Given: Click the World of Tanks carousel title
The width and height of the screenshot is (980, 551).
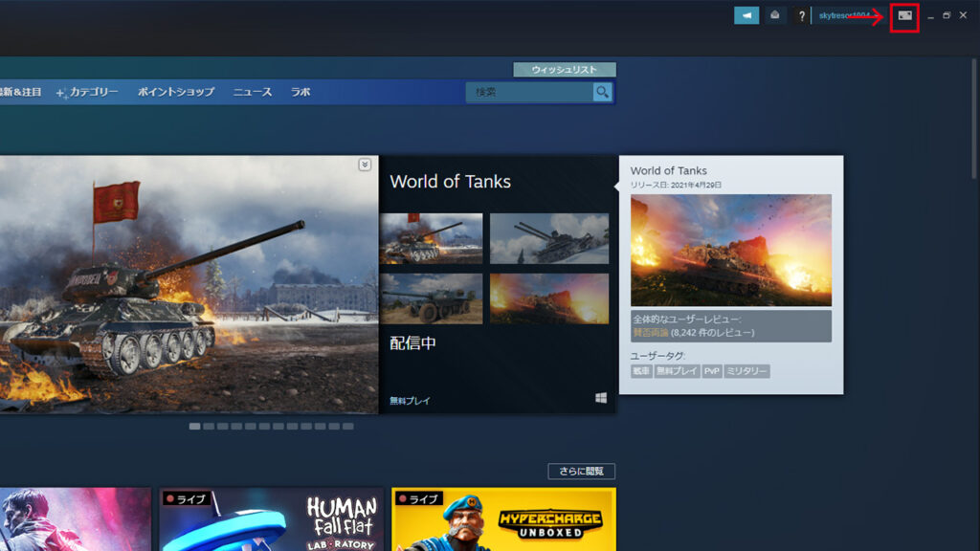Looking at the screenshot, I should [x=450, y=182].
